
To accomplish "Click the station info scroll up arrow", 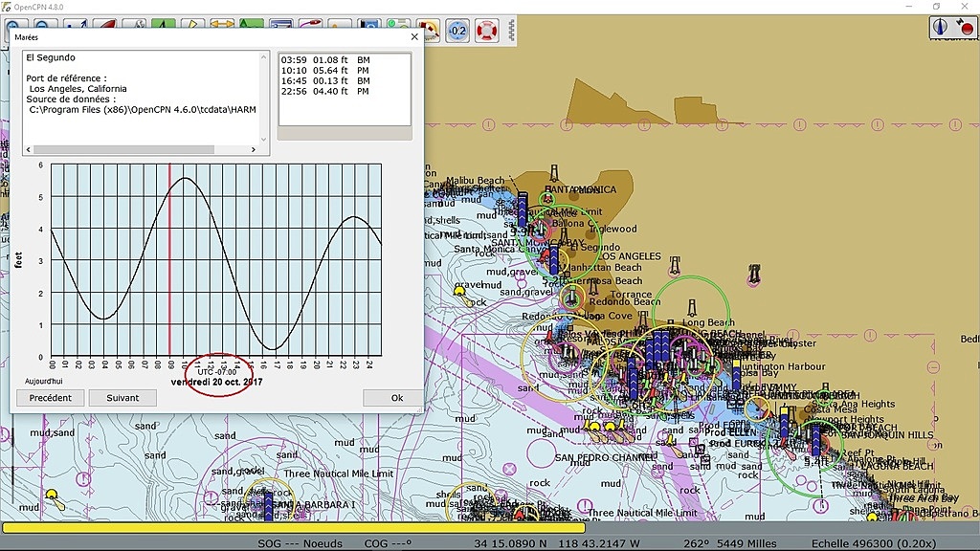I will point(264,57).
